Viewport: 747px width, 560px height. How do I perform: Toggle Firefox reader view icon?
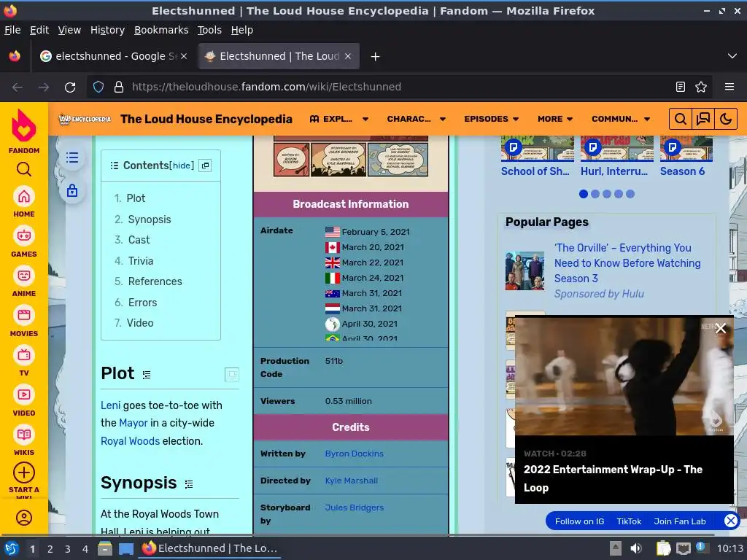pos(681,87)
